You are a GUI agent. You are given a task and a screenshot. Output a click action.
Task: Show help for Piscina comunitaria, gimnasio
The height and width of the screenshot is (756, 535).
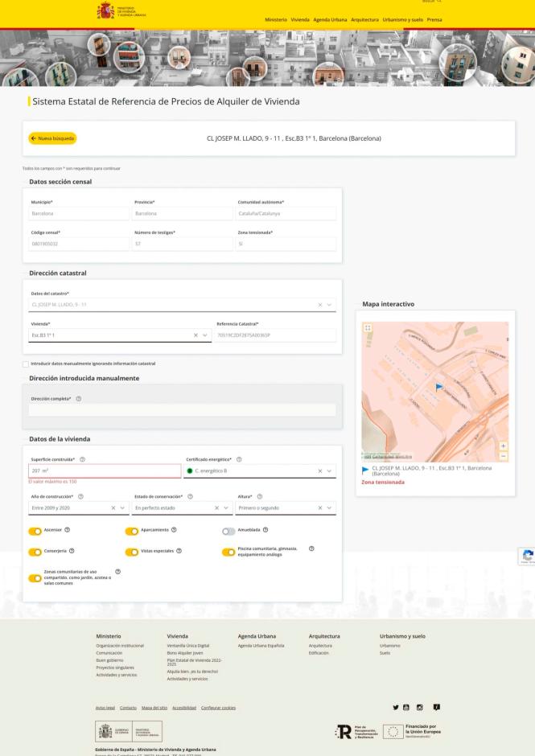[x=311, y=549]
